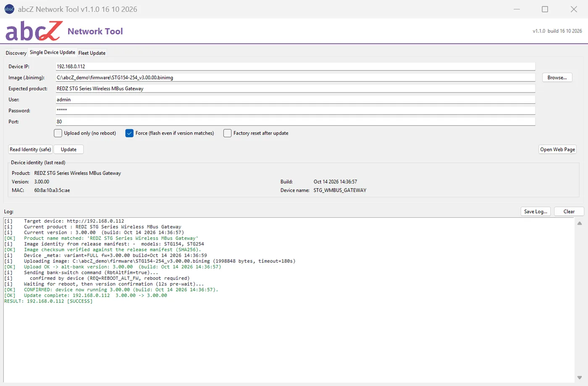Screen dimensions: 588x386
Task: Click the MAC value 60:8a:10:a3:5c:ae
Action: click(52, 190)
